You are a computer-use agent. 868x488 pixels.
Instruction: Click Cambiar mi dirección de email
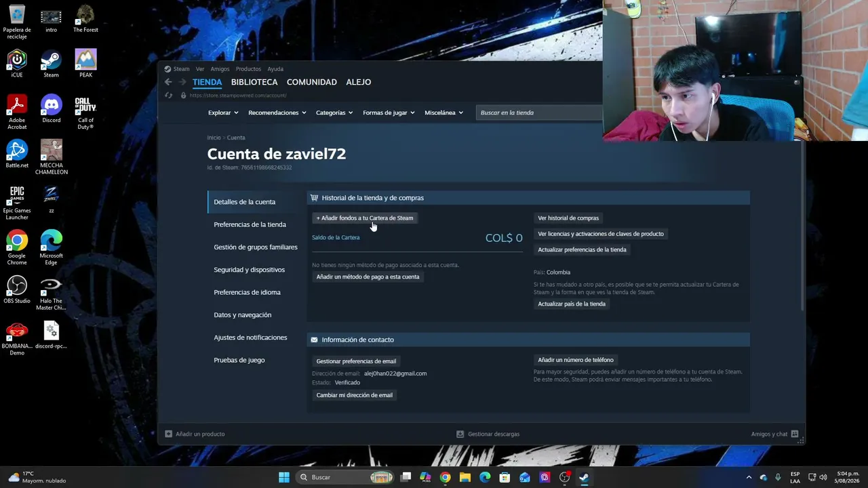pos(355,395)
